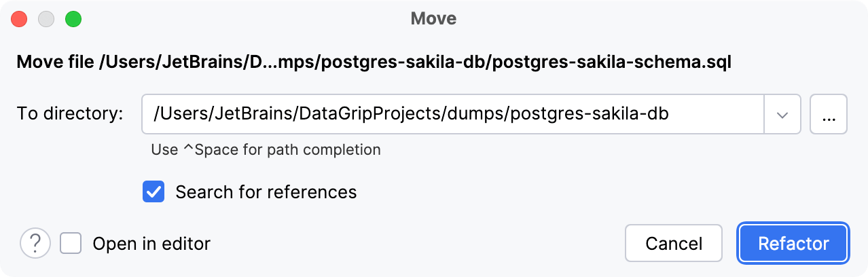This screenshot has height=277, width=868.
Task: Enable the Open in editor checkbox
Action: (x=71, y=243)
